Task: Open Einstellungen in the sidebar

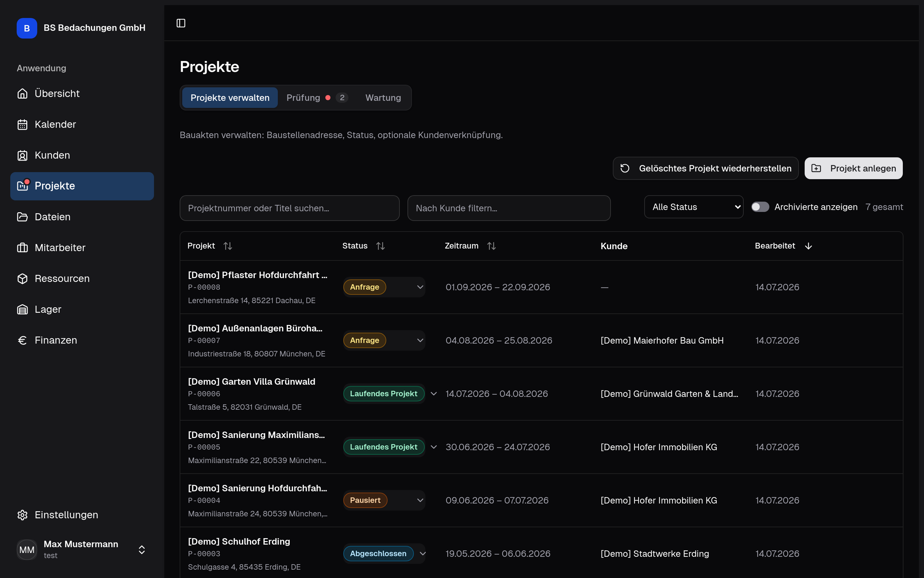Action: (x=82, y=515)
